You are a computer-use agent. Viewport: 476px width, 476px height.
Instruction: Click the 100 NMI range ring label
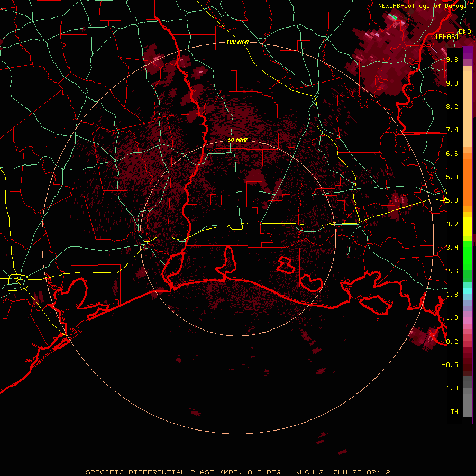pos(237,42)
